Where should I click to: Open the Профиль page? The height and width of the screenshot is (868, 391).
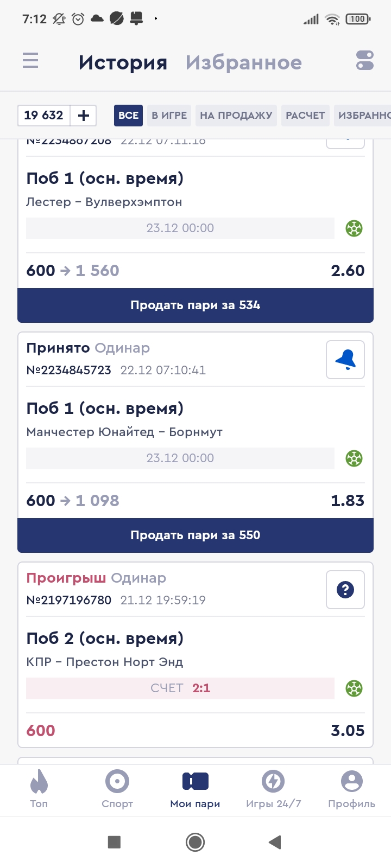coord(351,789)
